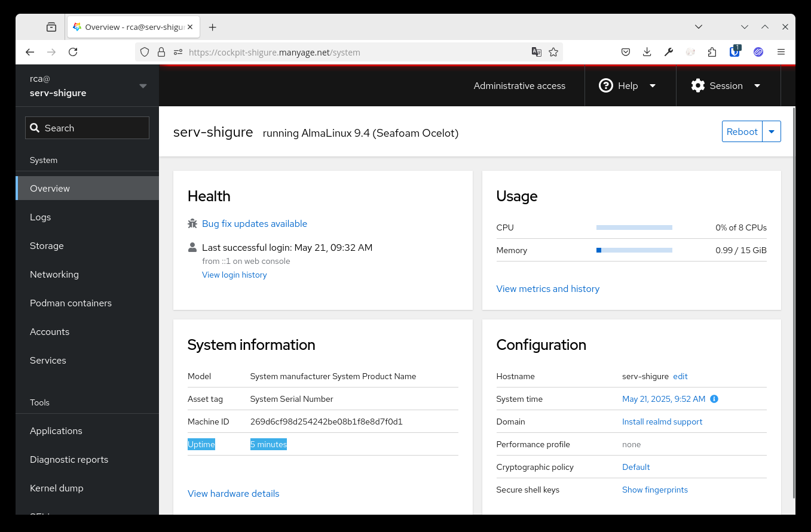The image size is (811, 532).
Task: Click Default cryptographic policy link
Action: [x=636, y=467]
